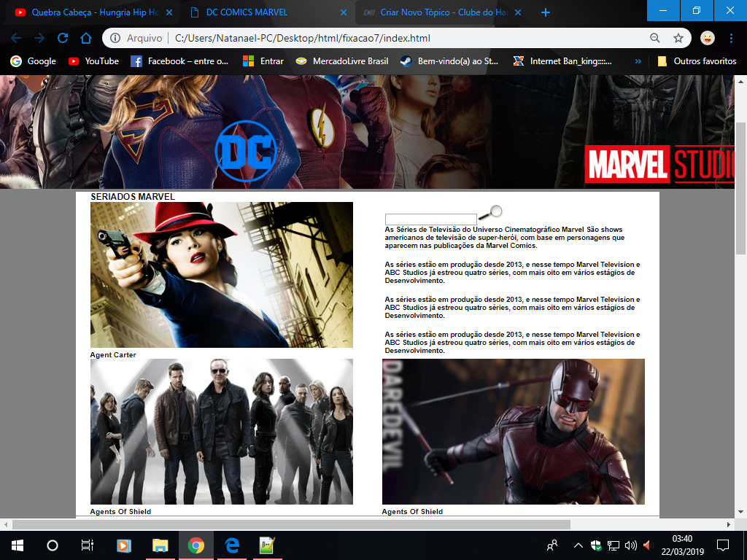Screen dimensions: 747x560
Task: Switch to Chrome on the taskbar
Action: pos(196,545)
